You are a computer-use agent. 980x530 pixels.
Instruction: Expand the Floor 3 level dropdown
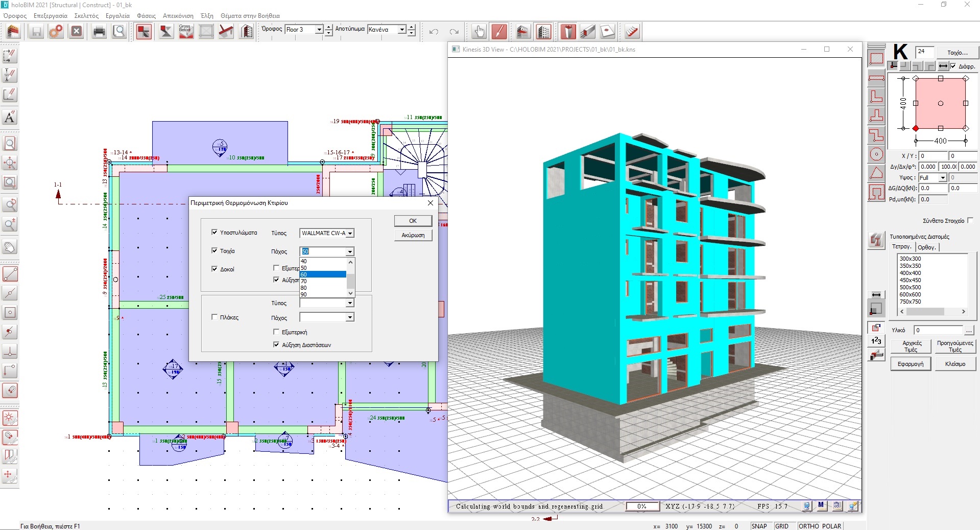pos(304,30)
